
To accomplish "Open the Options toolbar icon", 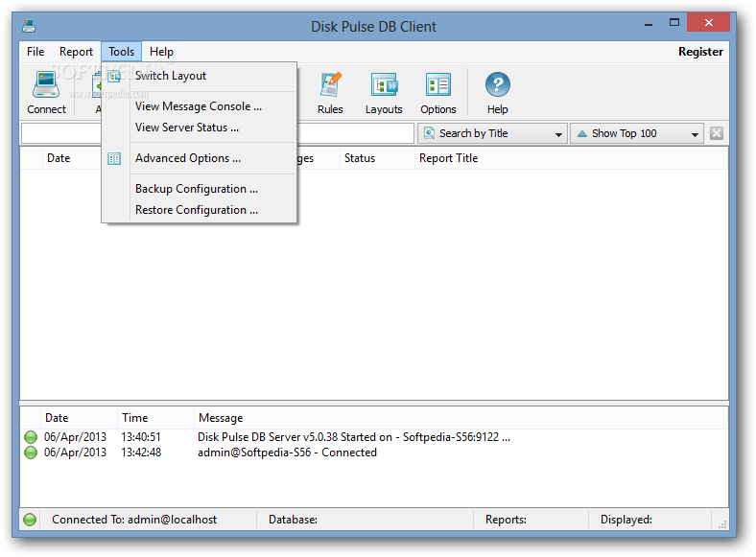I will click(437, 85).
